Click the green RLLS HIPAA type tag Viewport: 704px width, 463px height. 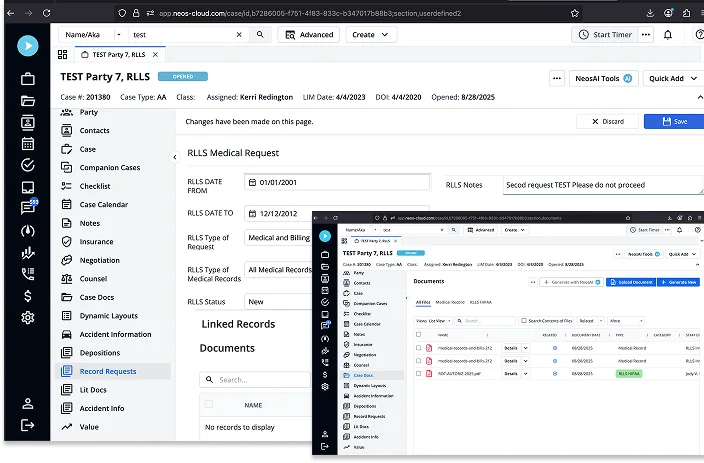(629, 374)
